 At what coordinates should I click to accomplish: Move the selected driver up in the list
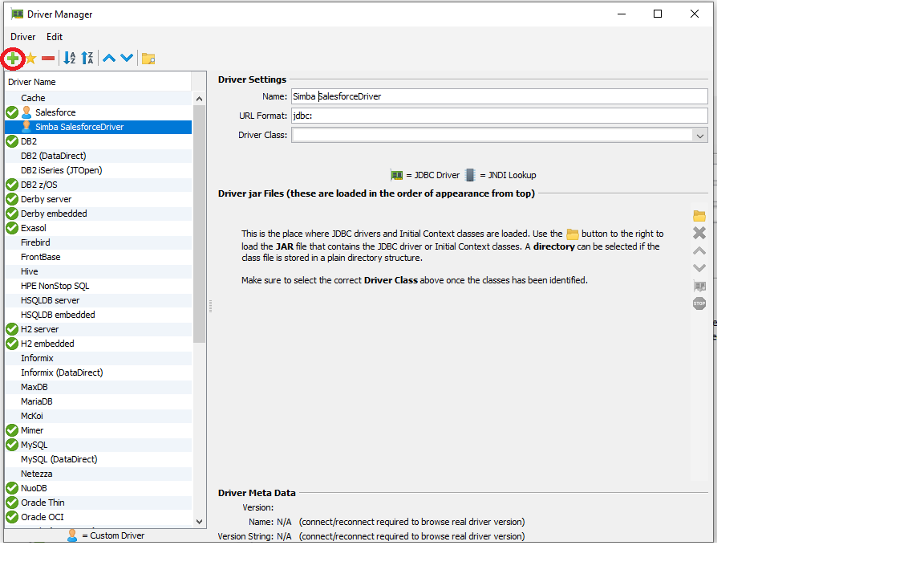click(109, 58)
